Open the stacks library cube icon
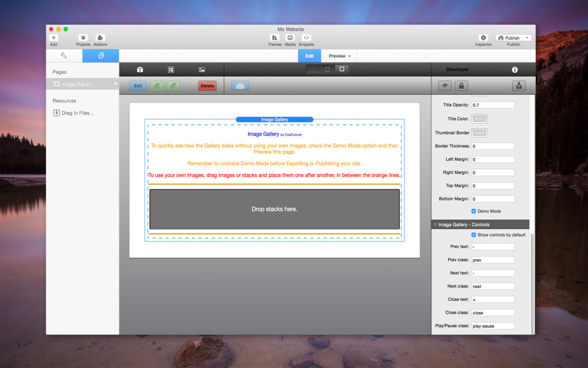Viewport: 588px width, 368px height. point(140,70)
